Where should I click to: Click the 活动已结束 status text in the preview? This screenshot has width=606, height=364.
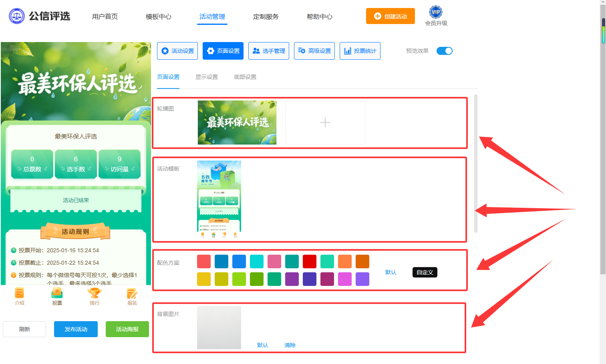[x=76, y=200]
